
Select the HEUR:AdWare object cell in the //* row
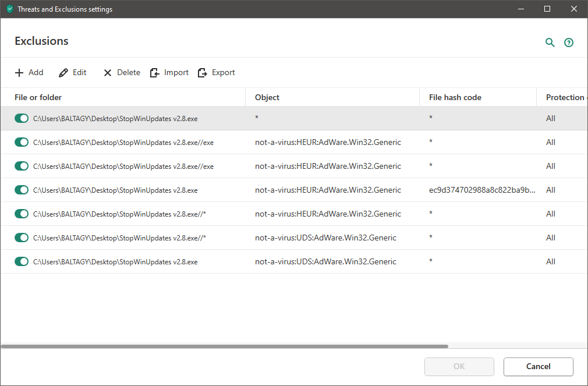[328, 214]
